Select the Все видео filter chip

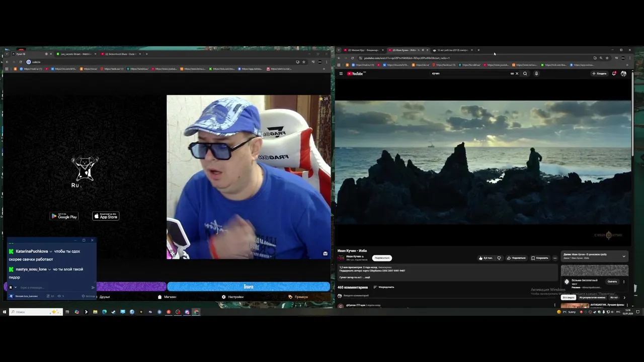point(569,298)
